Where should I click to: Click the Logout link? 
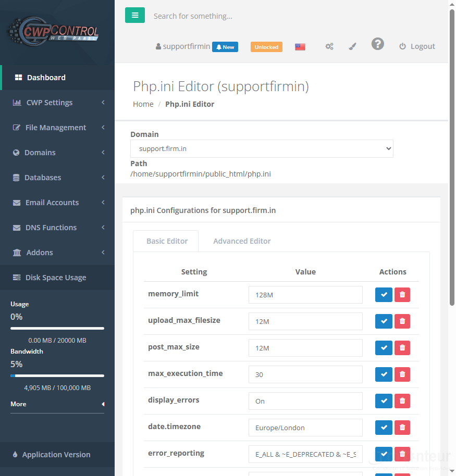click(x=417, y=46)
